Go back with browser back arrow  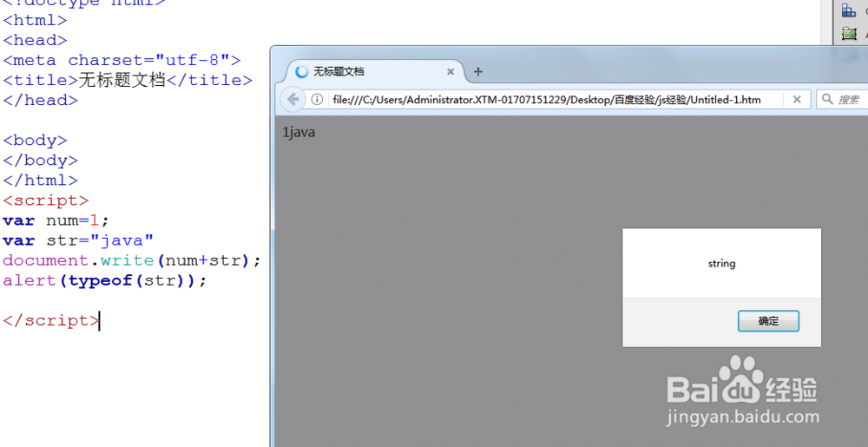click(x=293, y=100)
